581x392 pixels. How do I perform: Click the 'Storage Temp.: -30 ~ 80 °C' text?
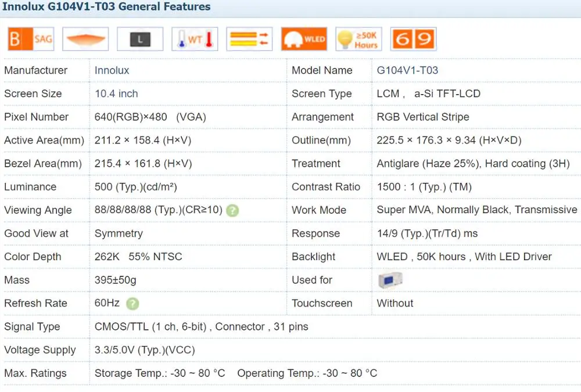(x=160, y=373)
